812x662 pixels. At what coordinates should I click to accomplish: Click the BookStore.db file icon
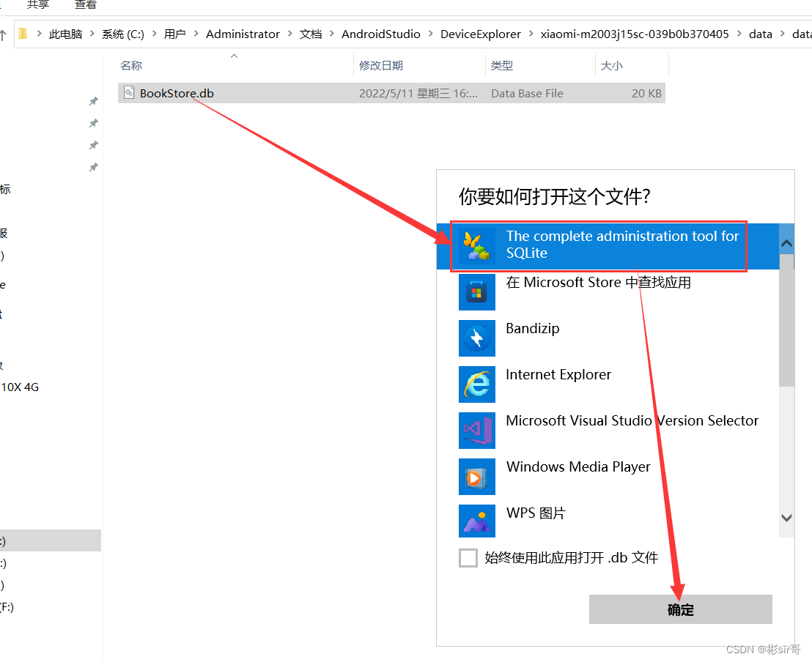129,93
